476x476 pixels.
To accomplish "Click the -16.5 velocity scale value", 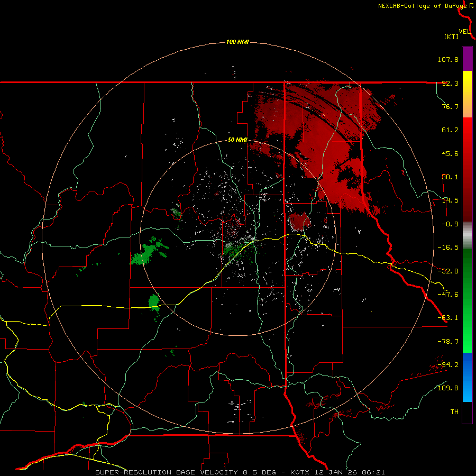I will (448, 248).
